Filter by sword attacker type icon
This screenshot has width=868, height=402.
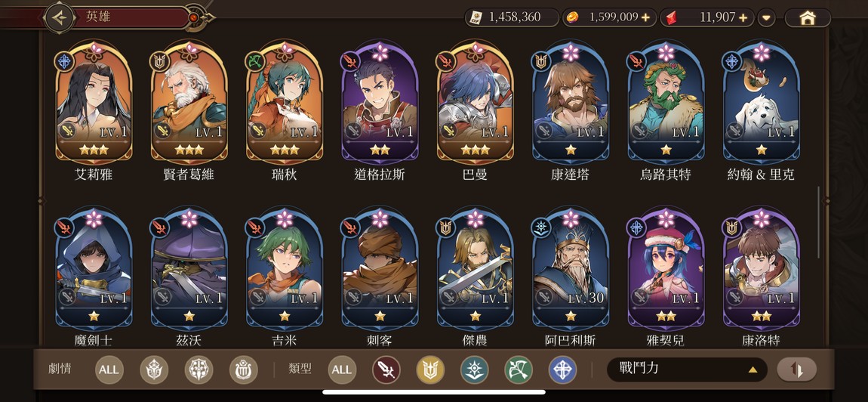click(x=386, y=370)
